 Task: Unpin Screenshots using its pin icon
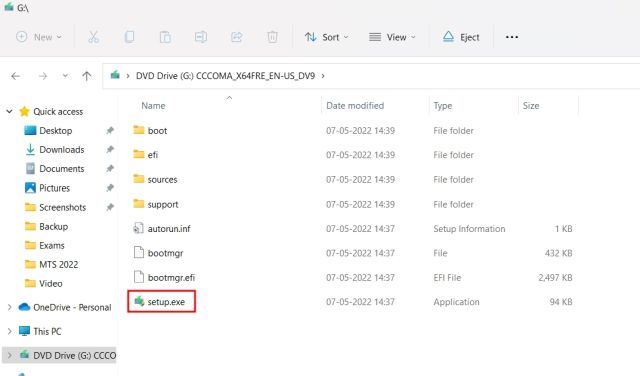110,207
